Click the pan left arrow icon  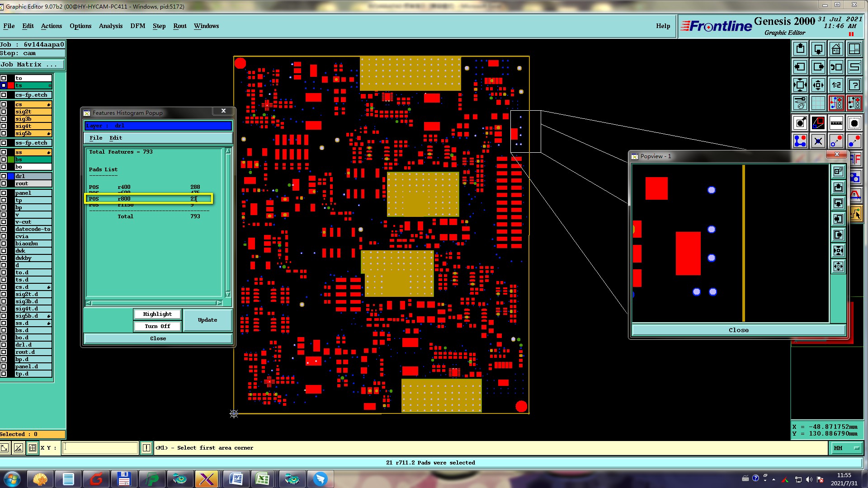coord(800,67)
